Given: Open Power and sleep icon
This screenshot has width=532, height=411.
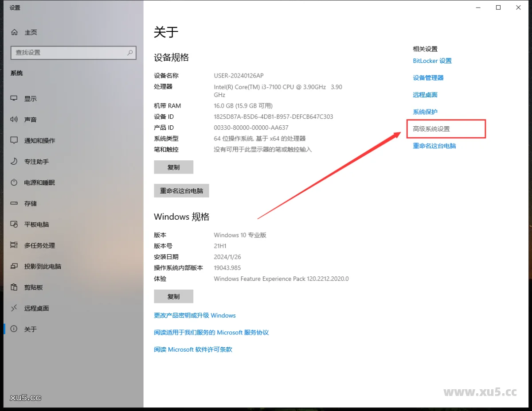Looking at the screenshot, I should [x=14, y=182].
